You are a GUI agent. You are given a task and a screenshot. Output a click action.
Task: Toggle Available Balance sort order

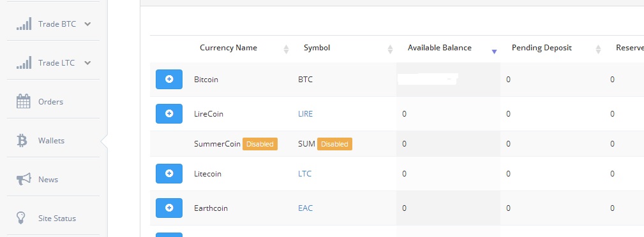point(495,51)
